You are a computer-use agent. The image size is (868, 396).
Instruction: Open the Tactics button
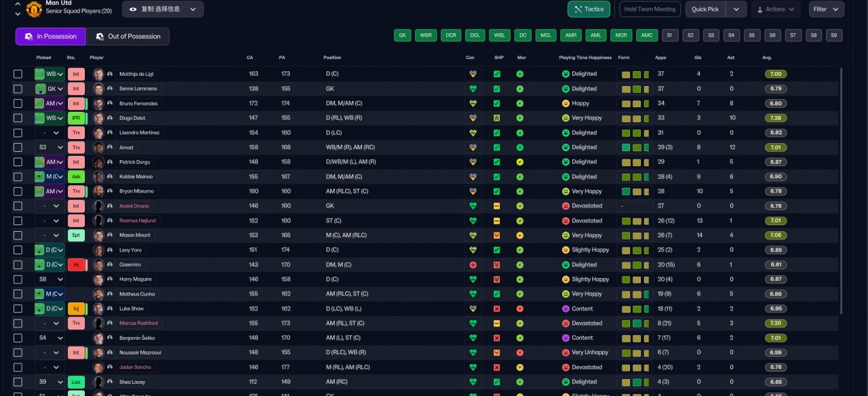pos(589,9)
